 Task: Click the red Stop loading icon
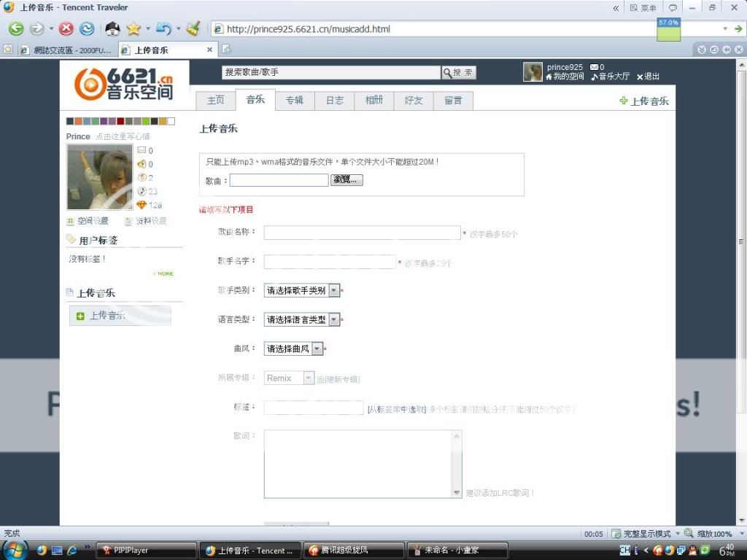pyautogui.click(x=66, y=29)
